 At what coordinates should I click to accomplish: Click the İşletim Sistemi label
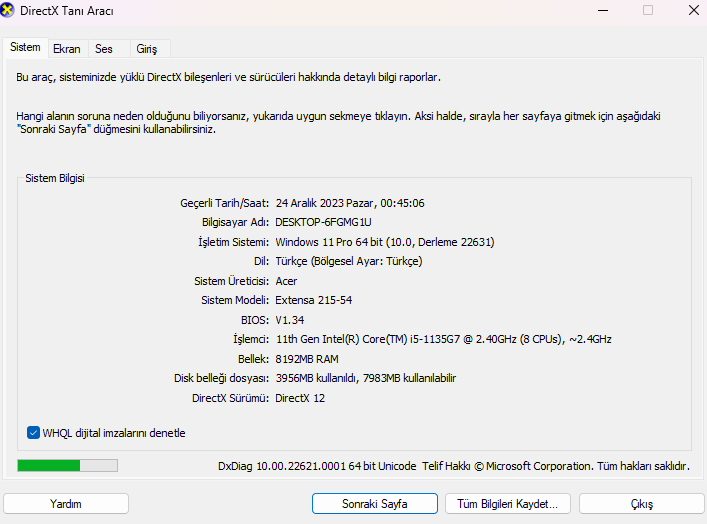point(234,242)
